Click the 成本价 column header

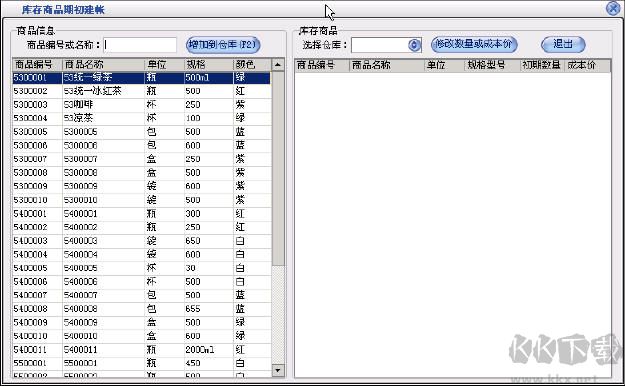point(587,65)
